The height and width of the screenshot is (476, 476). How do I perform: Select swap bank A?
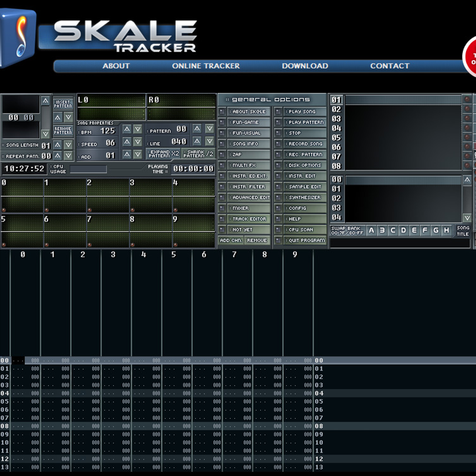371,230
